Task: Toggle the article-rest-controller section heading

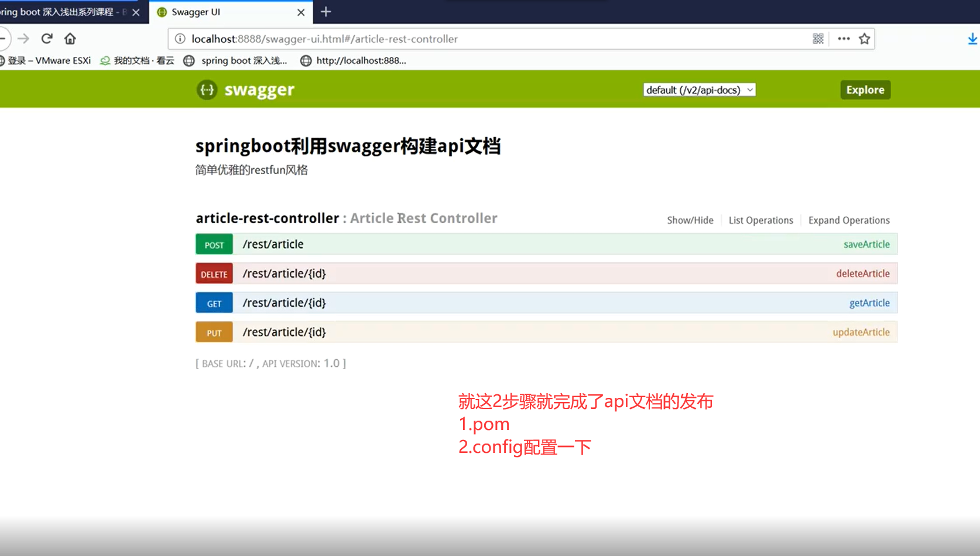Action: coord(268,218)
